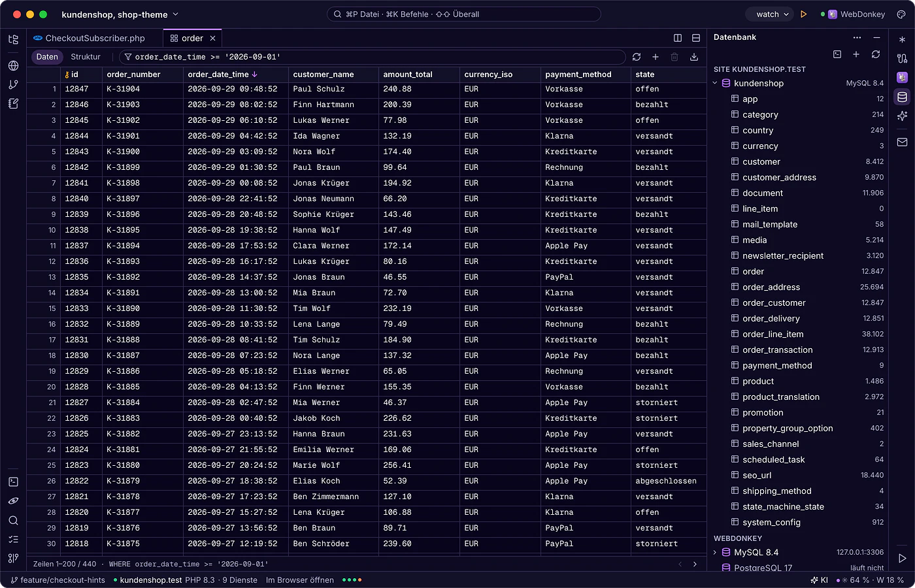Image resolution: width=915 pixels, height=588 pixels.
Task: Sort by the order_date_time column header
Action: point(235,74)
